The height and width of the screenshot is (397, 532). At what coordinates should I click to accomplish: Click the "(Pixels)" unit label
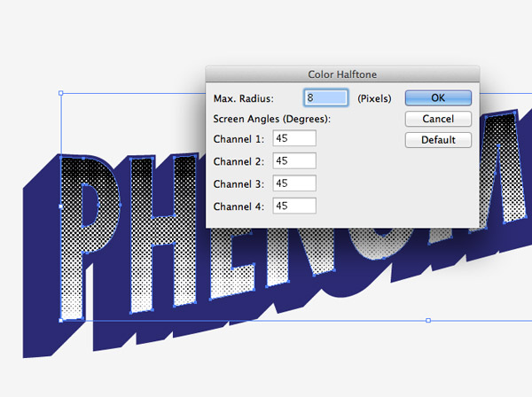(374, 98)
